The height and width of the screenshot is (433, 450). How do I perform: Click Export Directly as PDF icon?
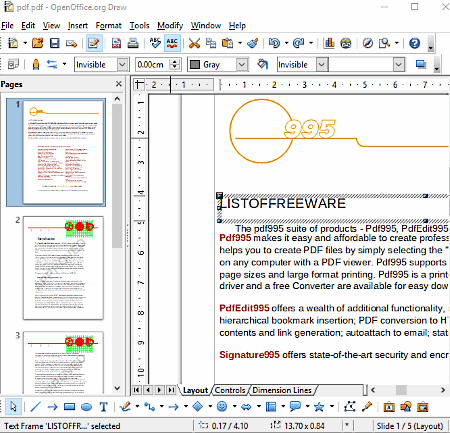pyautogui.click(x=116, y=43)
